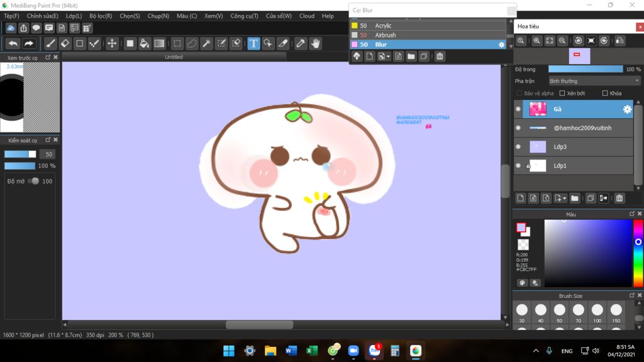644x362 pixels.
Task: Pop out the Brush Size panel
Action: (x=631, y=295)
